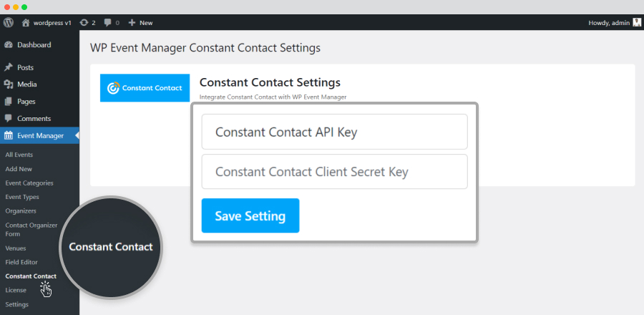Select the Event Manager menu item
Viewport: 644px width, 315px height.
[x=39, y=135]
